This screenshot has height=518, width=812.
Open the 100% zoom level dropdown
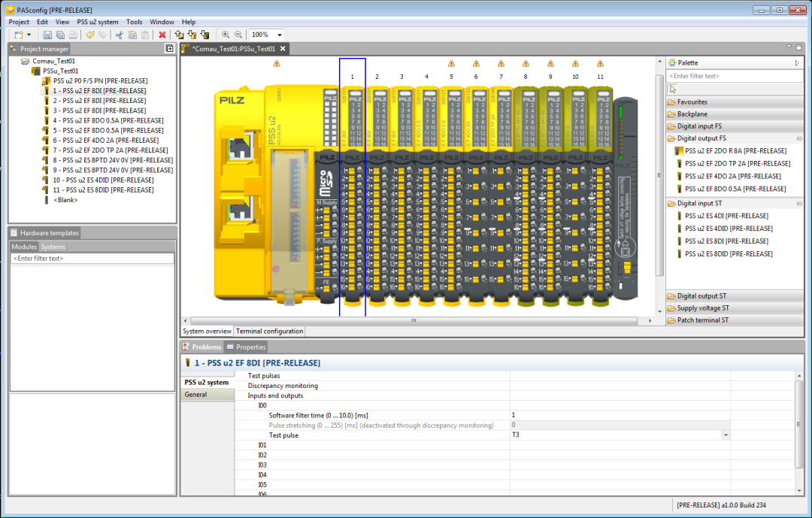coord(280,35)
